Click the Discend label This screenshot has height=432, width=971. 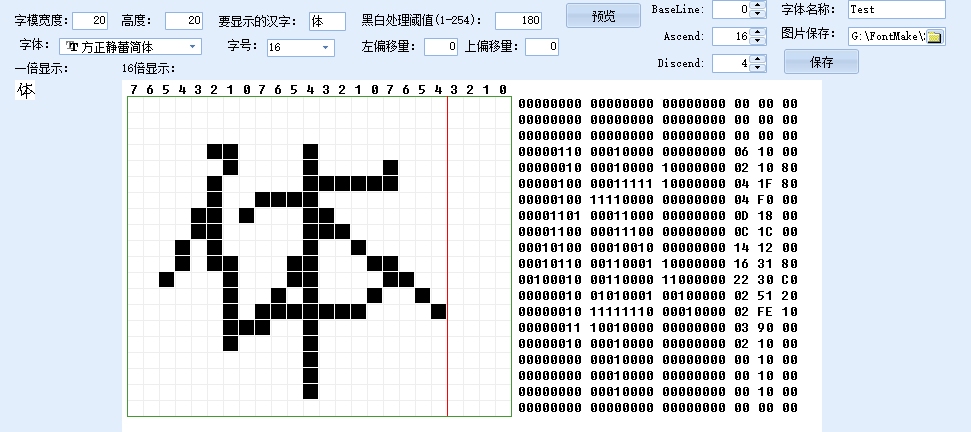681,63
